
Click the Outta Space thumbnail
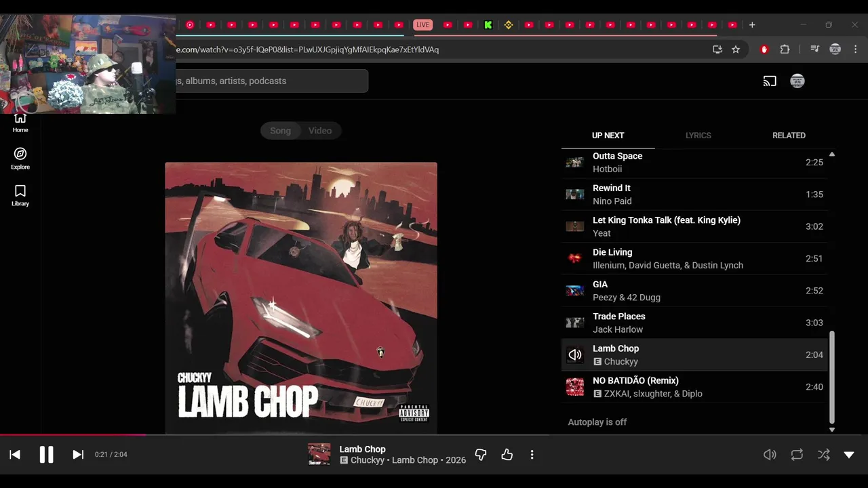click(575, 163)
